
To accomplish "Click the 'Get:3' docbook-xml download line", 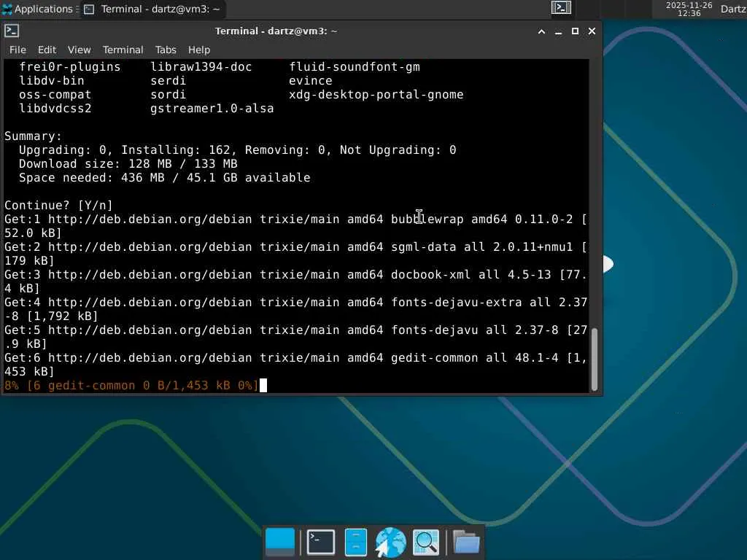I will [x=295, y=281].
